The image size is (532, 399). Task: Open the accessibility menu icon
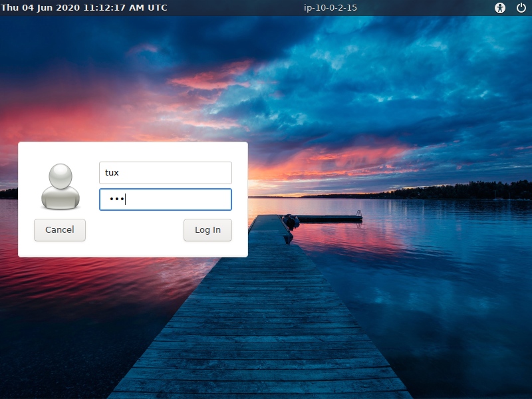pyautogui.click(x=500, y=8)
